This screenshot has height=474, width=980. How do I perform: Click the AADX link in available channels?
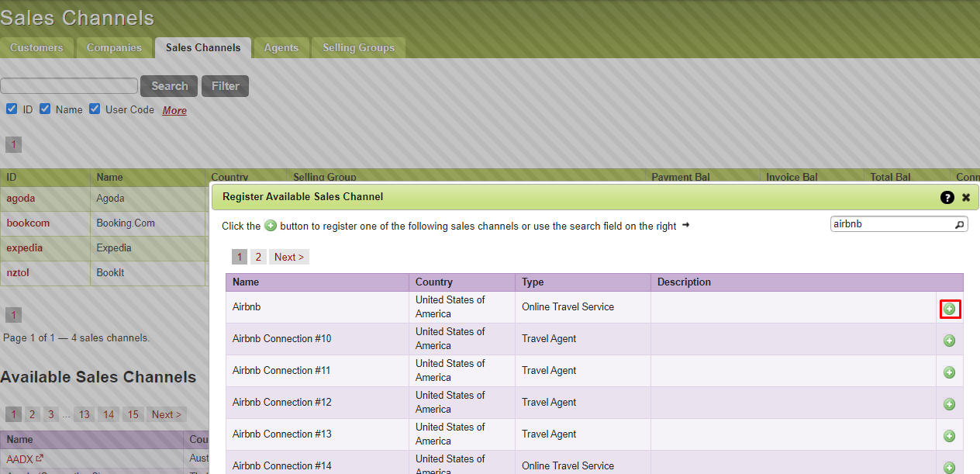[20, 458]
